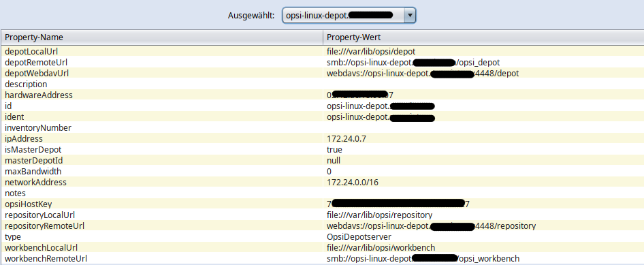Select the depotLocalUrl property name
The image size is (644, 265).
click(31, 51)
